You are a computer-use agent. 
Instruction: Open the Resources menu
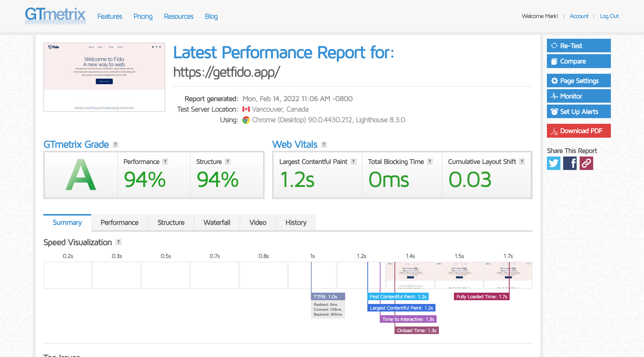tap(179, 16)
